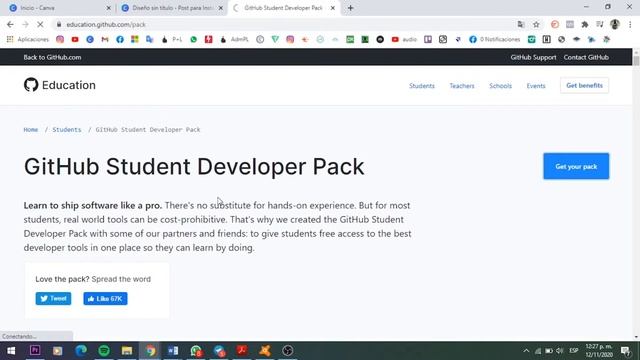Open Spotify from the taskbar

[104, 351]
